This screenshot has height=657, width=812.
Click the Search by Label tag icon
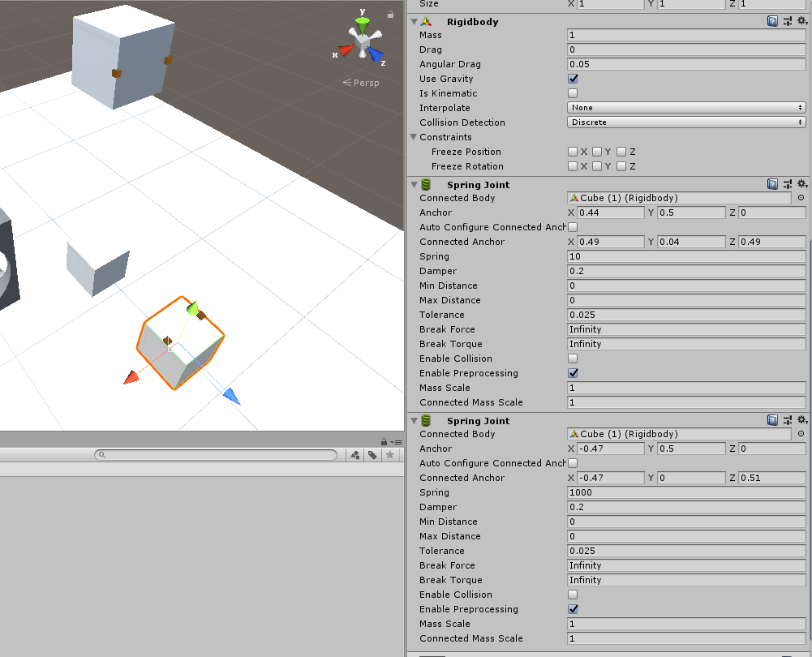pos(372,456)
